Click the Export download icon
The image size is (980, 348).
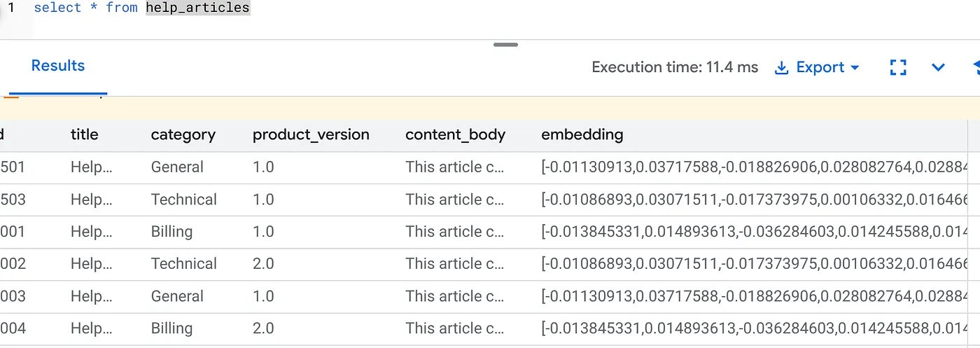pyautogui.click(x=781, y=68)
